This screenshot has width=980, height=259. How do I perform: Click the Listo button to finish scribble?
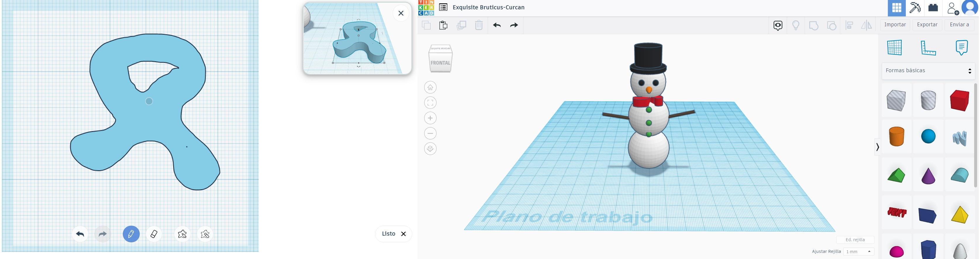pos(393,234)
